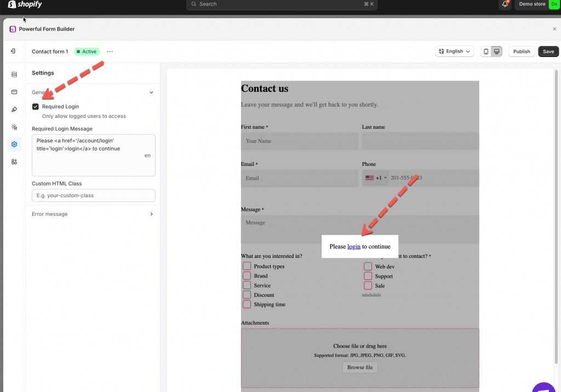Open the appearance paintbrush icon
Screen dimensions: 561x392
point(14,109)
